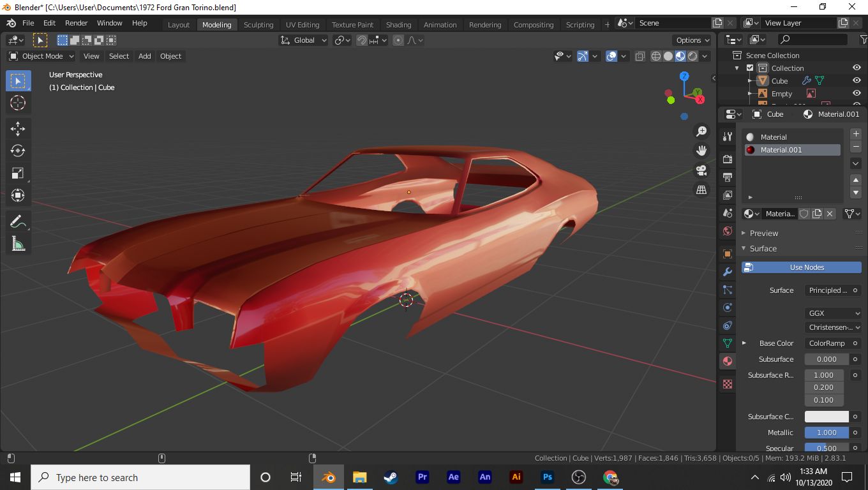The width and height of the screenshot is (868, 490).
Task: Switch to the Shading workspace tab
Action: click(399, 25)
